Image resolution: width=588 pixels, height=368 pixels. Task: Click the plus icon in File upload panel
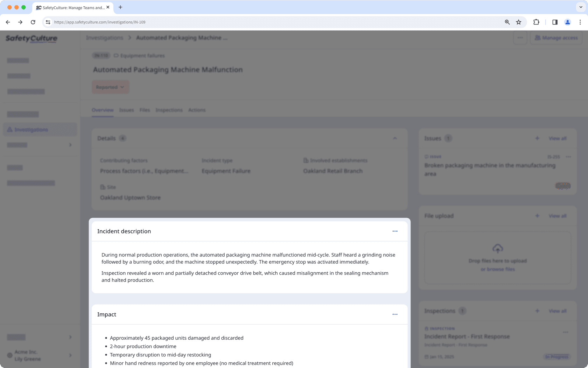pyautogui.click(x=537, y=216)
